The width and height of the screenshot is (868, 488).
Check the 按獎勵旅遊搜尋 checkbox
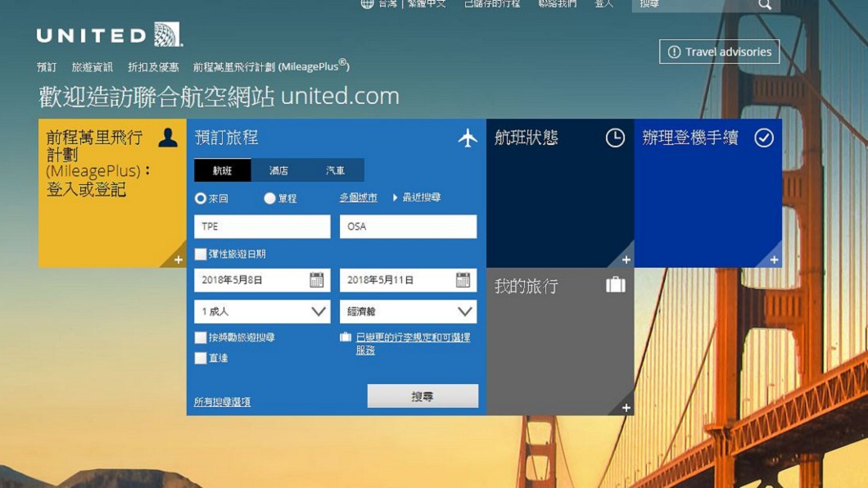tap(201, 337)
